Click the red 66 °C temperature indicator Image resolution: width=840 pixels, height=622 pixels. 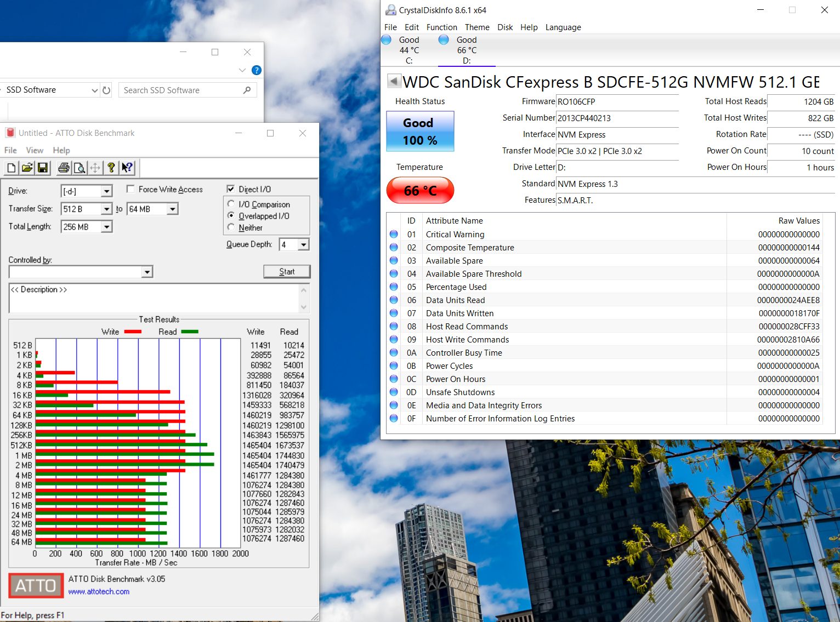point(420,191)
